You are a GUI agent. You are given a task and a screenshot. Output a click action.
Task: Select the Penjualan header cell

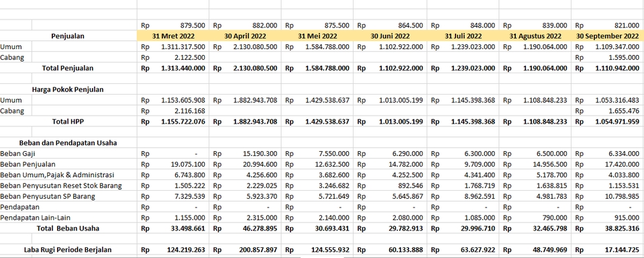coord(68,36)
